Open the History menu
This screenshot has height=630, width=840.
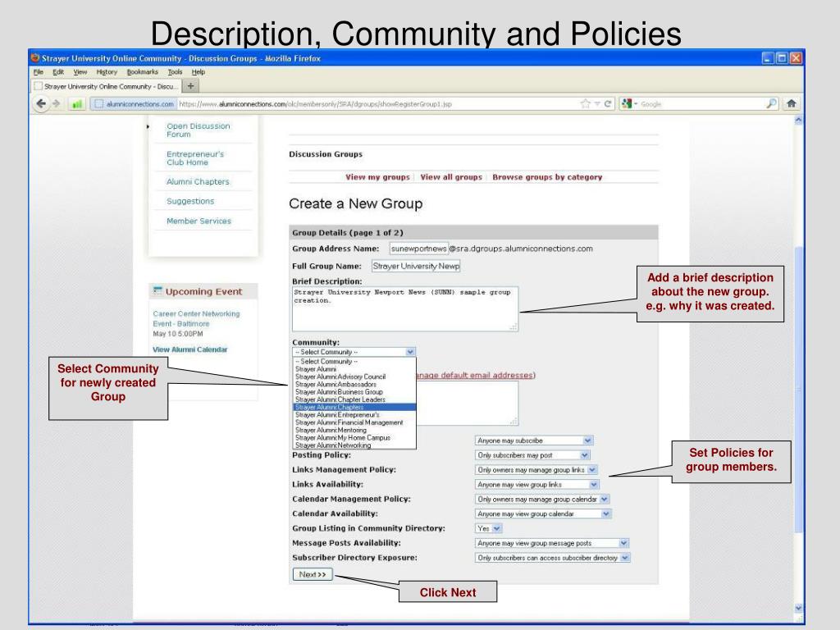point(107,72)
